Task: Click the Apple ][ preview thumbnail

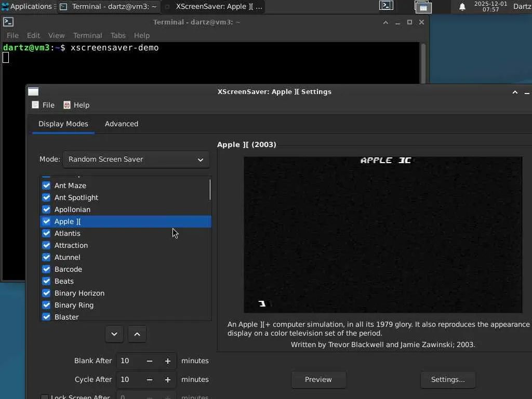Action: [383, 235]
